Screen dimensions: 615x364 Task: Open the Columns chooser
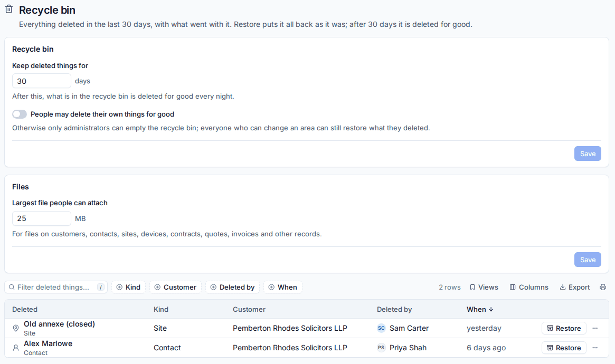tap(529, 287)
